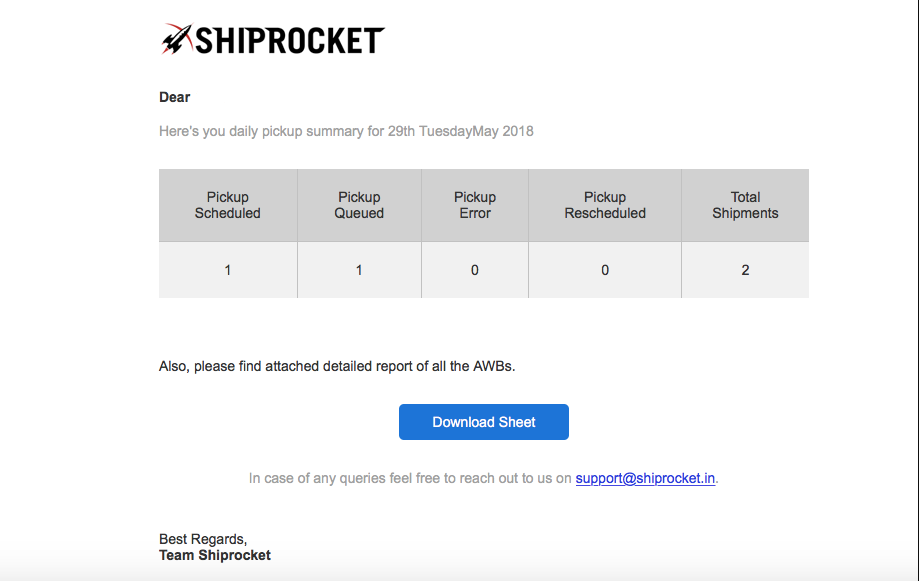This screenshot has width=919, height=581.
Task: Click the Pickup Scheduled count value 1
Action: click(227, 270)
